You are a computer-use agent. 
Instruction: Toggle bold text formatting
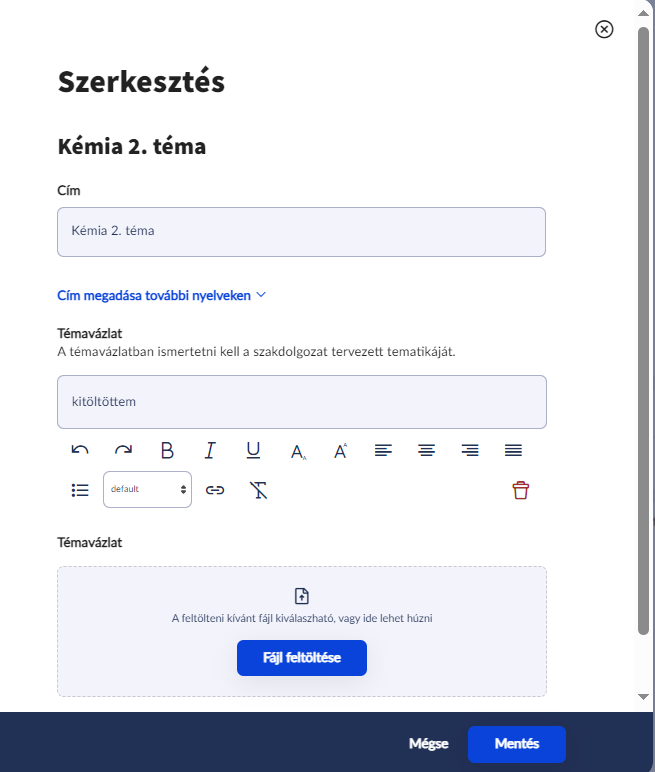(167, 451)
